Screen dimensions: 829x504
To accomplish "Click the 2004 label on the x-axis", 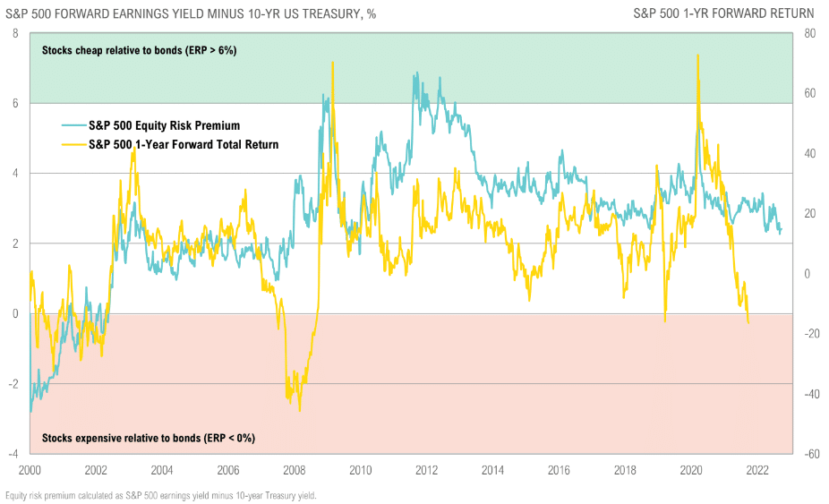I will tap(162, 470).
